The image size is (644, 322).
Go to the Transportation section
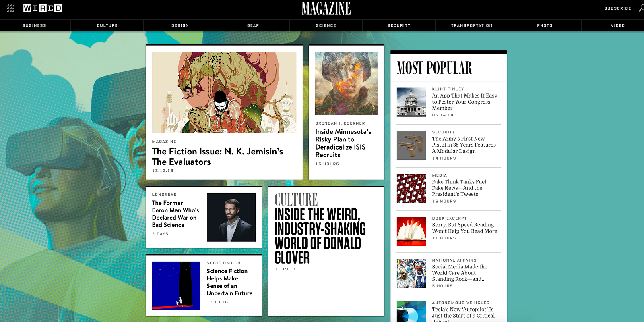472,25
